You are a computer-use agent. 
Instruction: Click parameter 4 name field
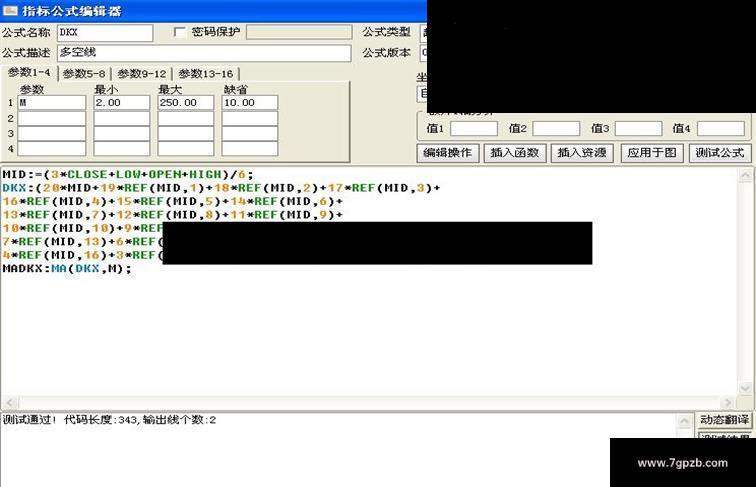click(x=52, y=149)
